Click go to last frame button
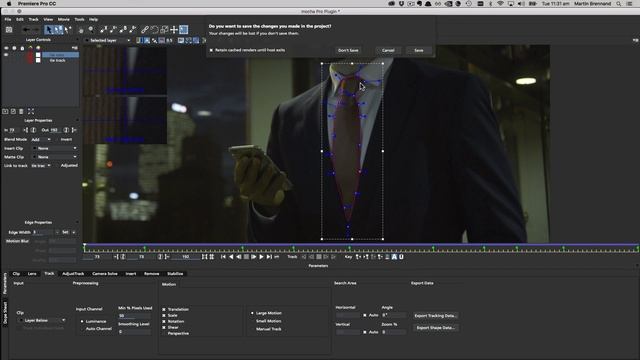The height and width of the screenshot is (360, 640). click(269, 257)
